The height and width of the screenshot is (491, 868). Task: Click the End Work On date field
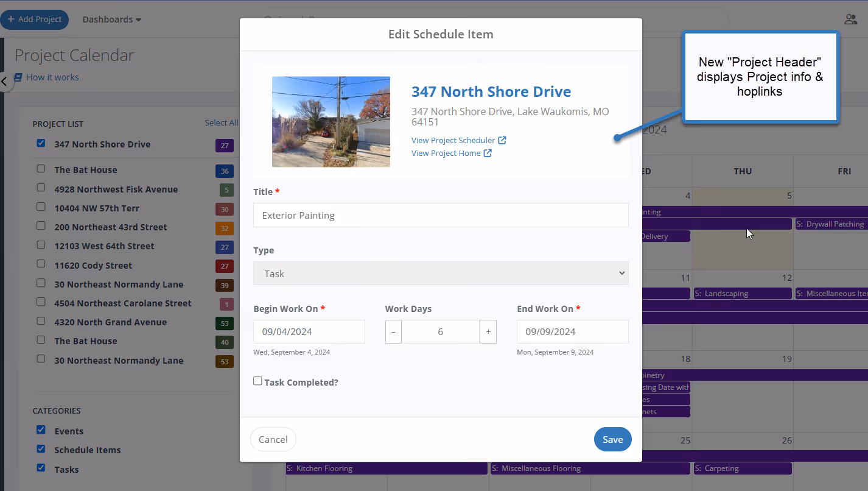pos(573,332)
